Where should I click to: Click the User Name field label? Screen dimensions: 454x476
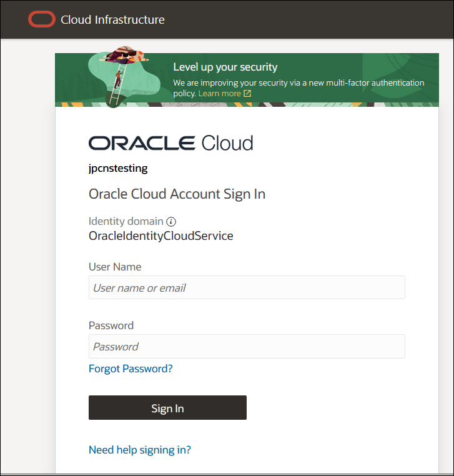[115, 267]
